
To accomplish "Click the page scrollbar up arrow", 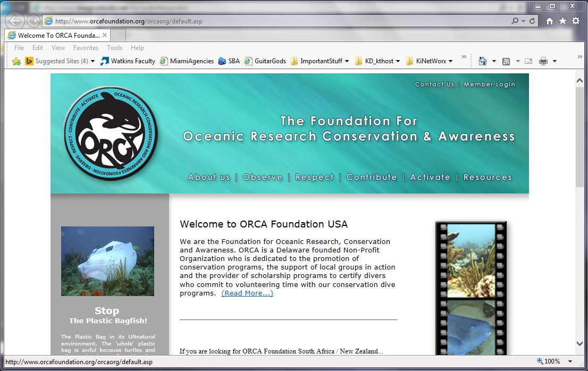I will click(x=579, y=81).
